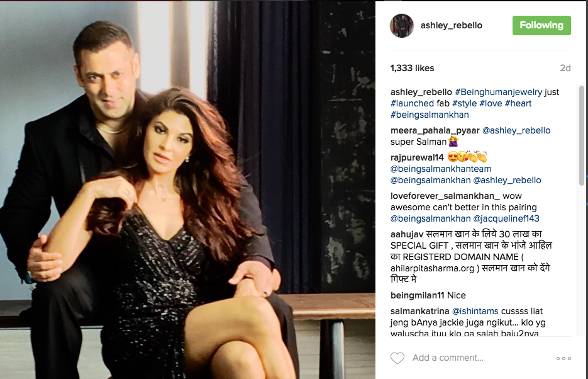Click ashley_rebello profile avatar
This screenshot has height=379, width=588.
[402, 26]
